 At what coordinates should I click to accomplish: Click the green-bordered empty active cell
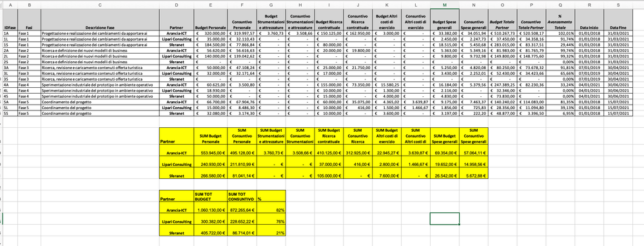click(x=445, y=218)
